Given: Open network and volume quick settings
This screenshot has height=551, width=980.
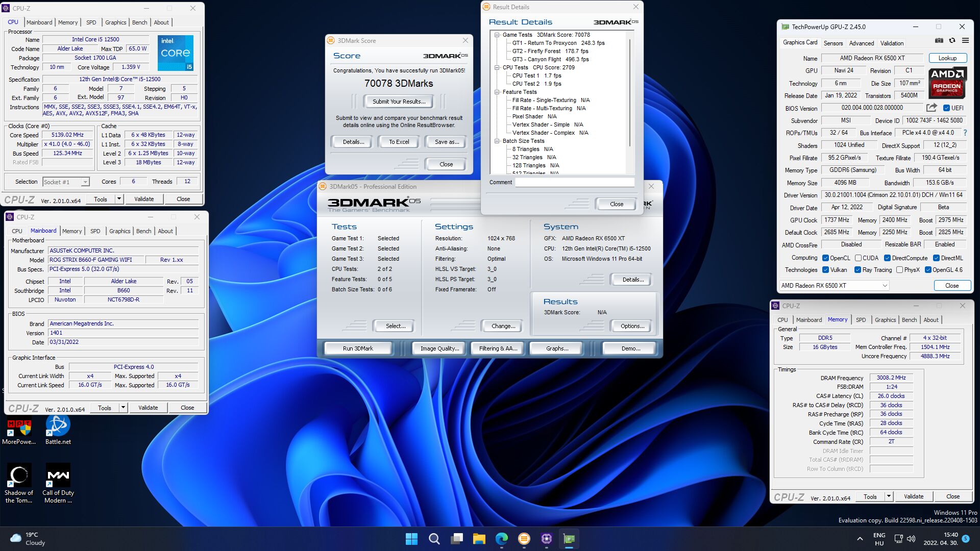Looking at the screenshot, I should click(x=905, y=539).
